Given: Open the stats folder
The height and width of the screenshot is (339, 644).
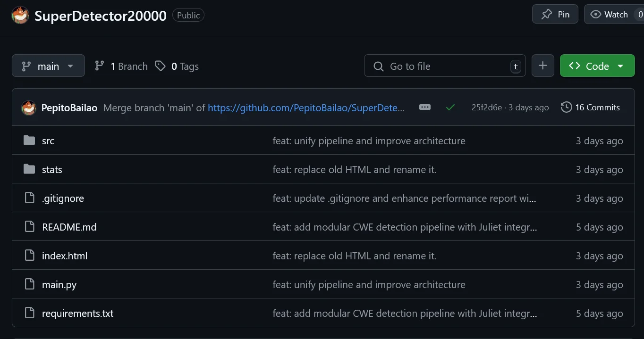Looking at the screenshot, I should coord(52,170).
